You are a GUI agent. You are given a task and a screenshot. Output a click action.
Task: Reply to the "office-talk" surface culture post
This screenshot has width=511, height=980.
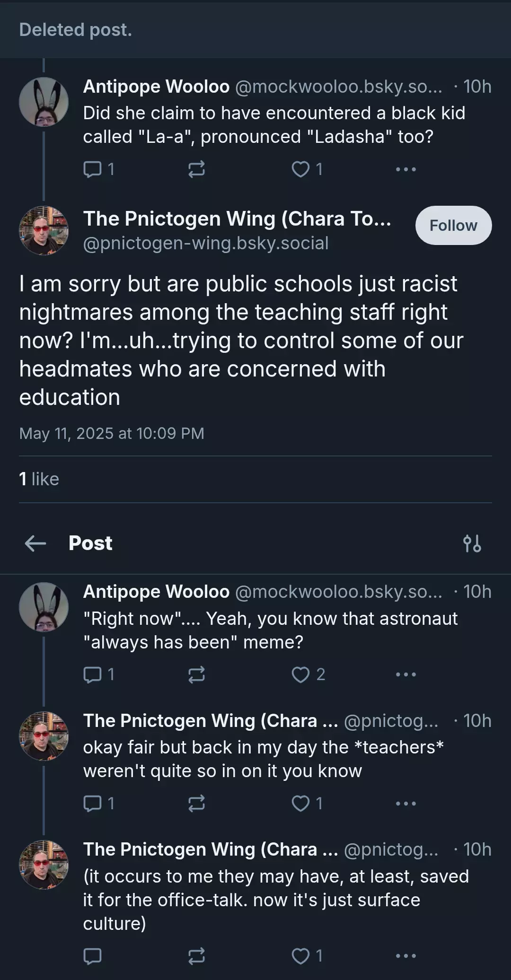pyautogui.click(x=92, y=956)
